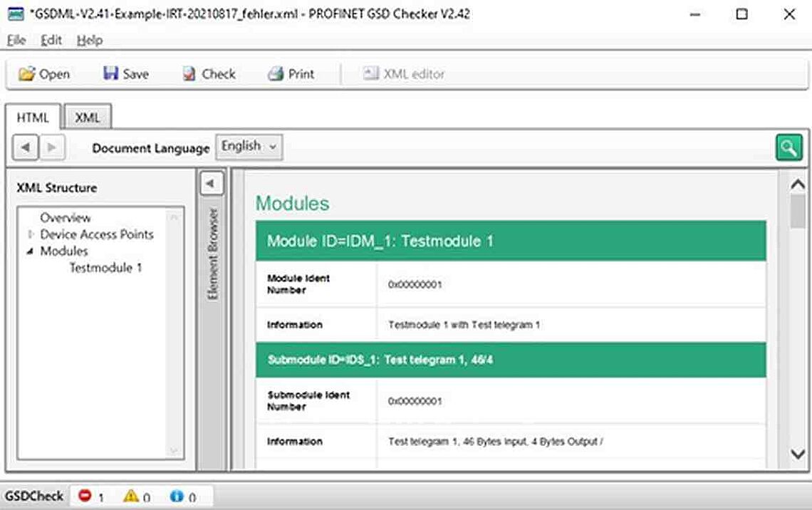Save the current GSD file

tap(127, 73)
